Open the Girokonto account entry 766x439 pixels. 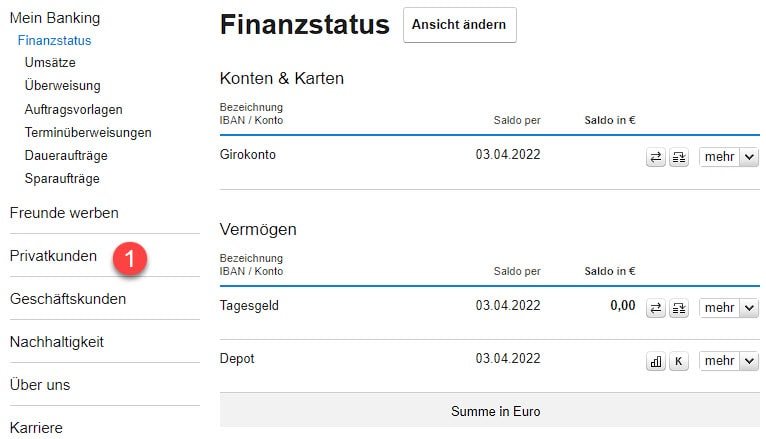click(248, 155)
